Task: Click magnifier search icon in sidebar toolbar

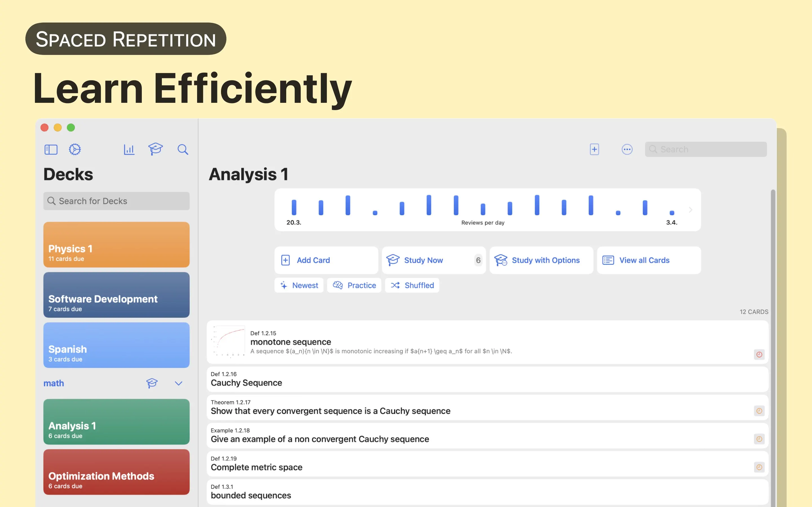Action: (182, 149)
